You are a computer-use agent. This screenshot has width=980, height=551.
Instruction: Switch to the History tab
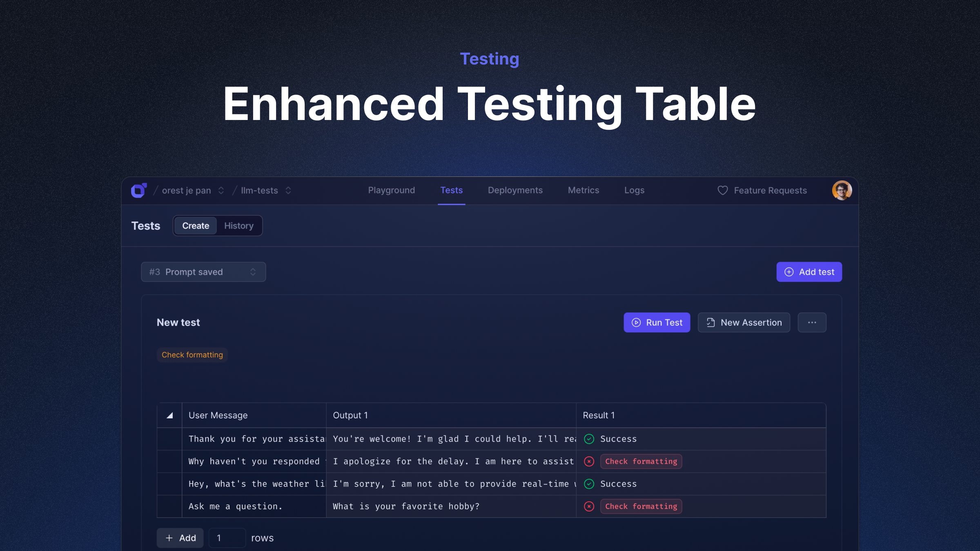click(x=239, y=226)
